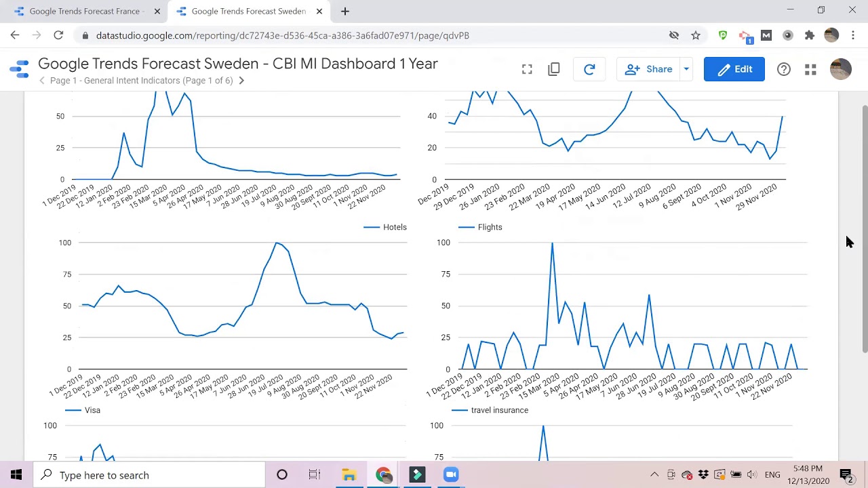868x488 pixels.
Task: Click the Hotels legend label
Action: 395,227
